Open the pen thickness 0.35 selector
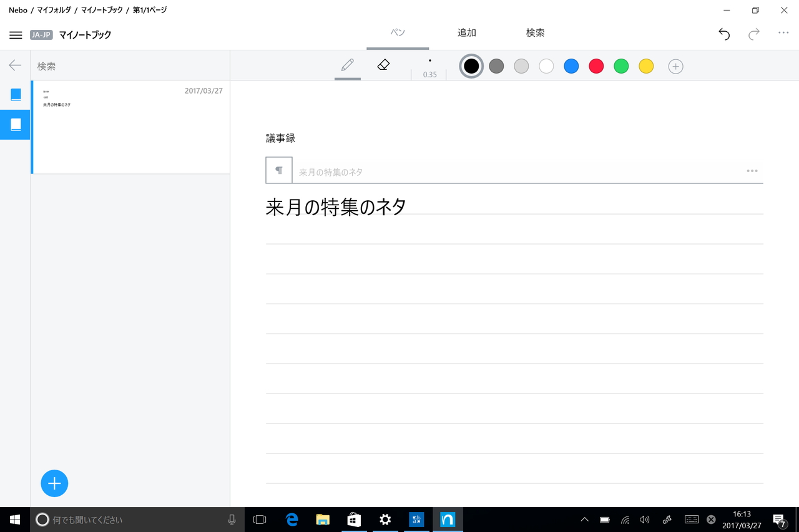This screenshot has width=799, height=532. 429,65
